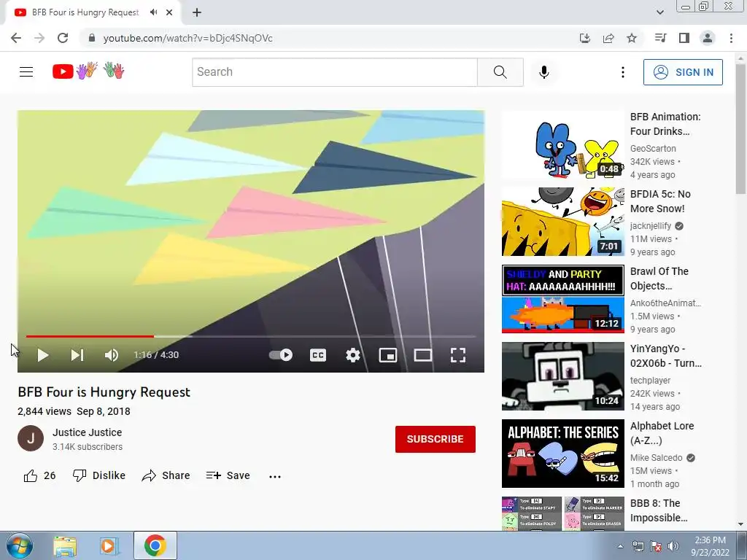Toggle Chrome side panel
747x560 pixels.
tap(684, 38)
